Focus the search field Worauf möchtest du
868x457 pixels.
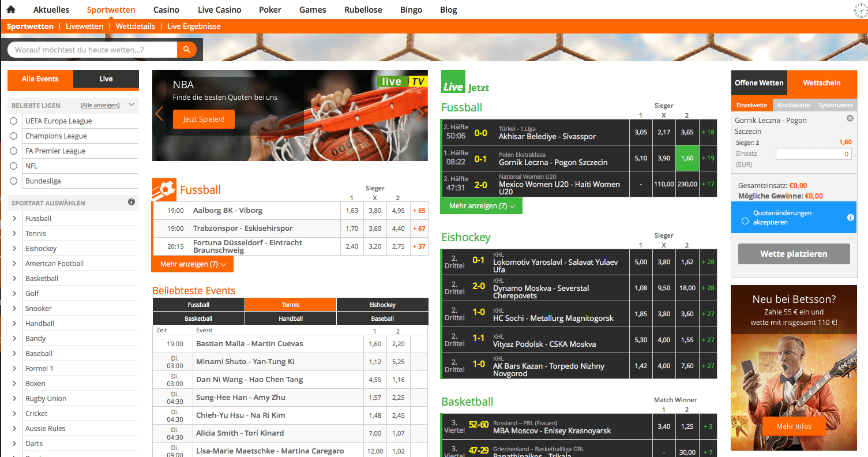[92, 50]
